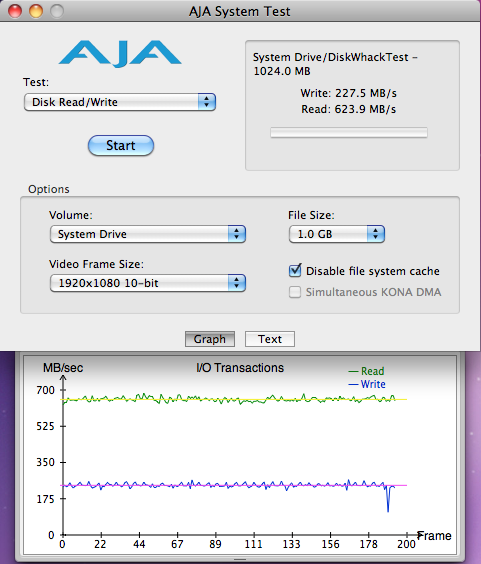The height and width of the screenshot is (564, 481).
Task: Switch to the Text view tab
Action: tap(270, 339)
